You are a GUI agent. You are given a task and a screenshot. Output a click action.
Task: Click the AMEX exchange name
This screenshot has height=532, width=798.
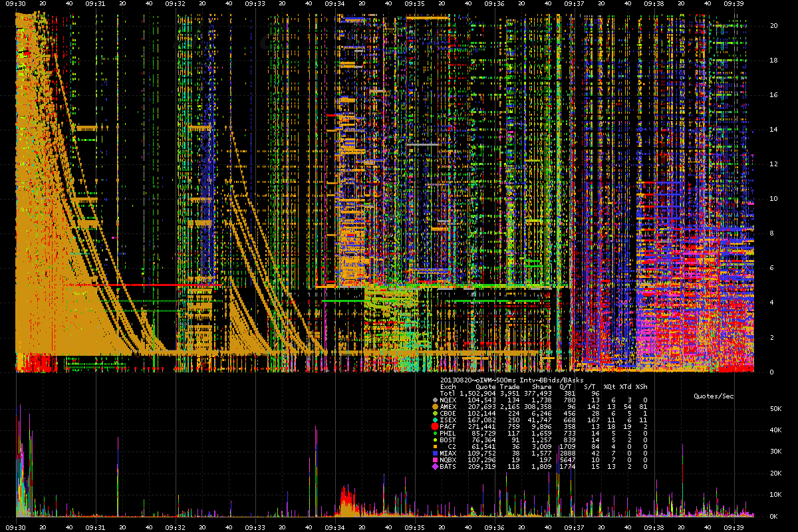(448, 406)
